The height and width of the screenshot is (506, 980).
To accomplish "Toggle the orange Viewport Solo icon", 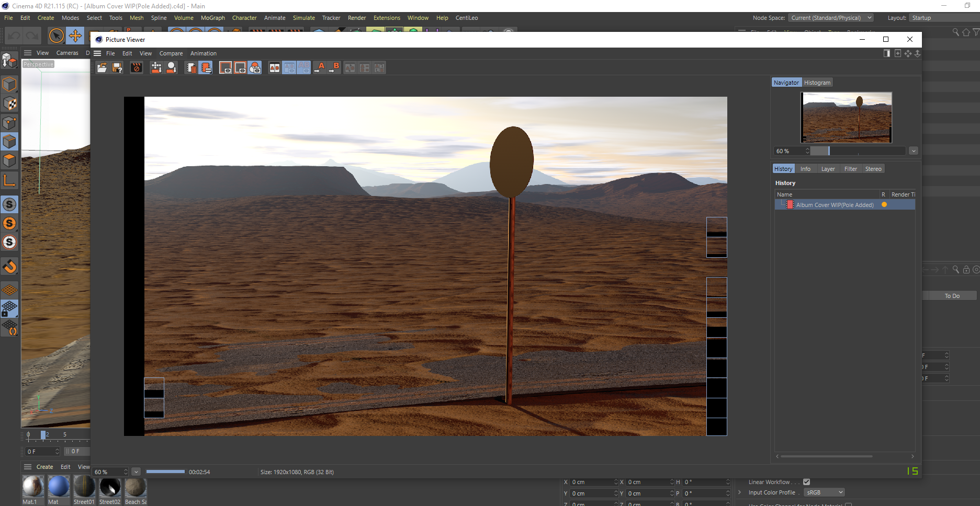I will point(9,223).
